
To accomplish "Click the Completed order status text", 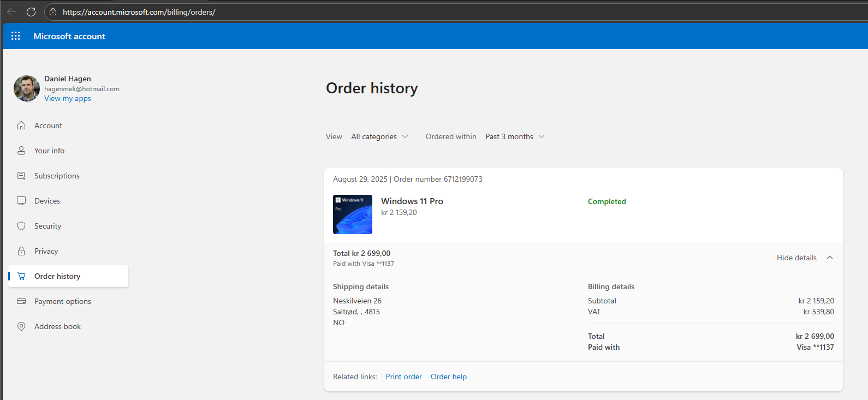I will [x=607, y=201].
